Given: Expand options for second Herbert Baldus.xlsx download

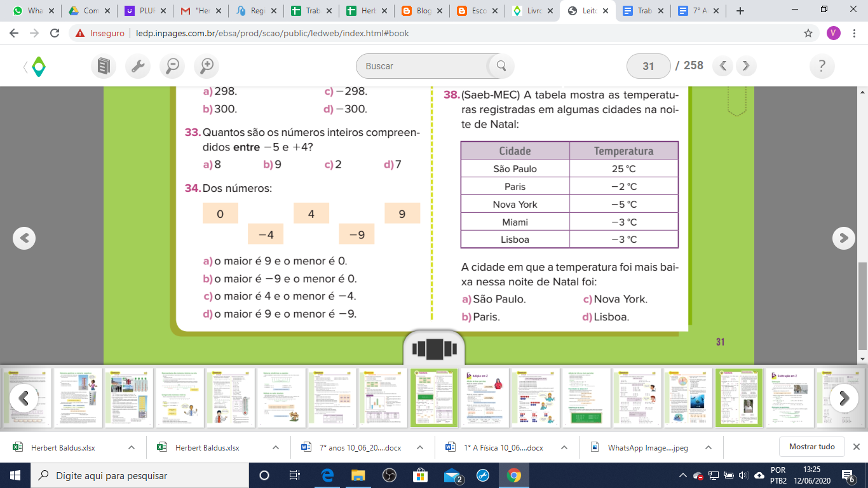Looking at the screenshot, I should click(276, 447).
